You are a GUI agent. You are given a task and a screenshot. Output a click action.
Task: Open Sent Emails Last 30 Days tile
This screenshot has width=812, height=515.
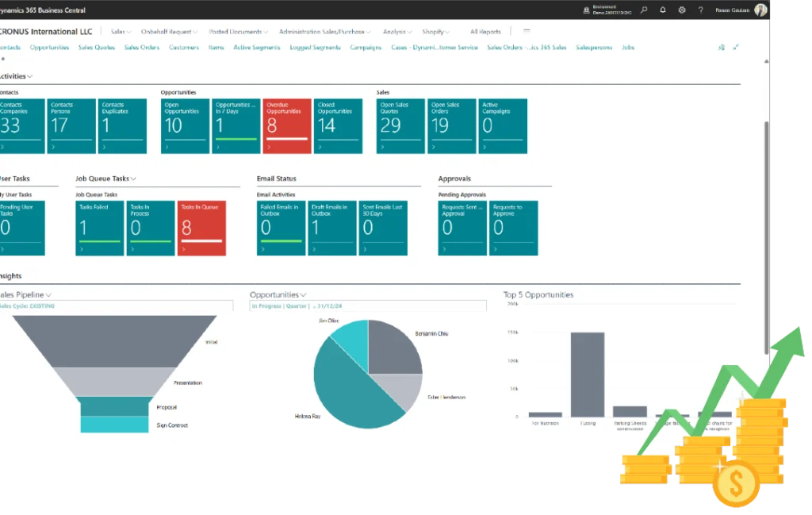[x=383, y=228]
